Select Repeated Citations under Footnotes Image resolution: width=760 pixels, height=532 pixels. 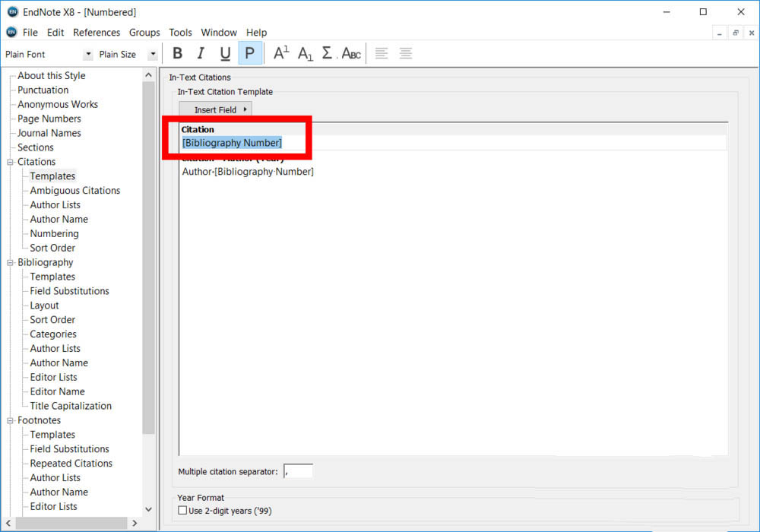71,463
